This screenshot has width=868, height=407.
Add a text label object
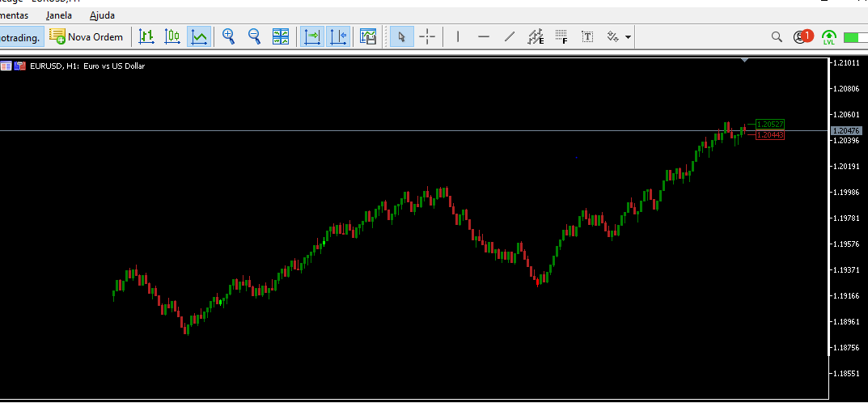[587, 37]
